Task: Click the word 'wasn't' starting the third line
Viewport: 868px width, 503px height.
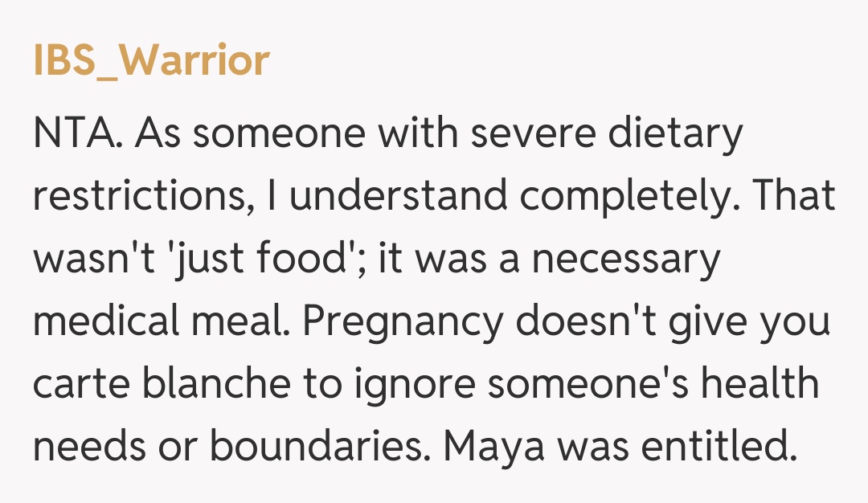Action: [89, 258]
